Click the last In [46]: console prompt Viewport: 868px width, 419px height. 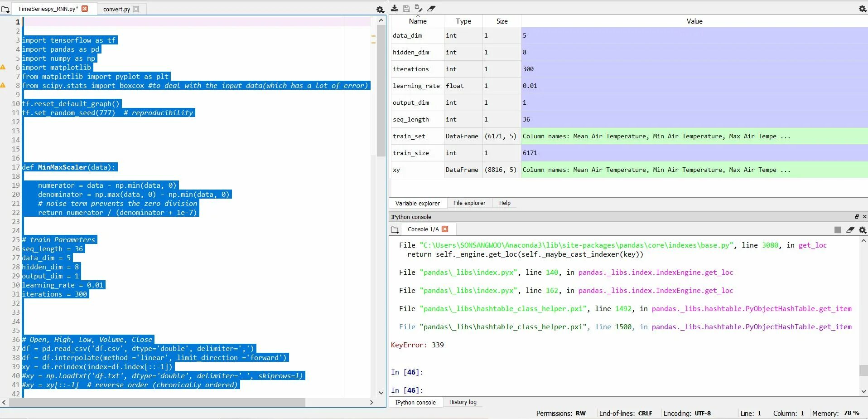(x=407, y=390)
